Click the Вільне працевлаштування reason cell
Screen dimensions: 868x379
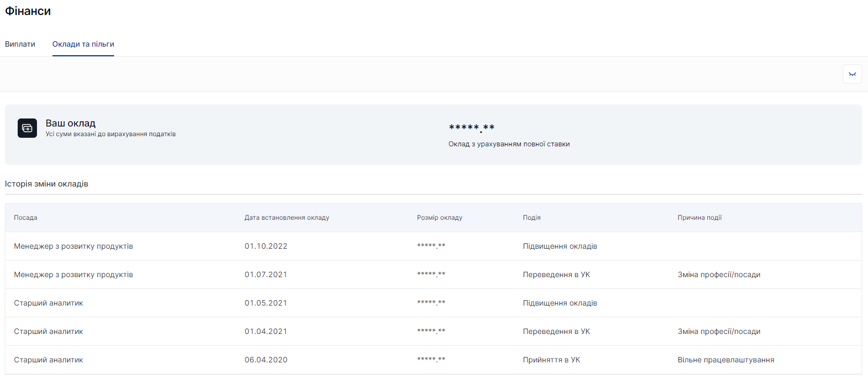tap(725, 360)
